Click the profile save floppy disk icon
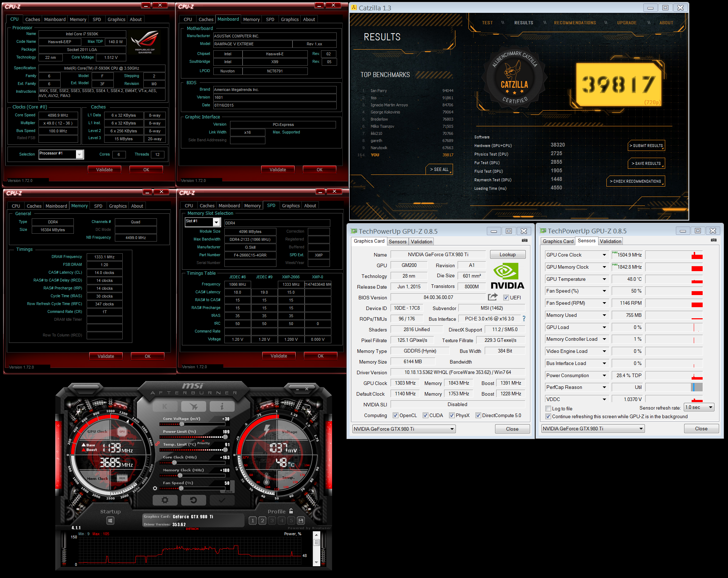Image resolution: width=728 pixels, height=578 pixels. pos(301,521)
